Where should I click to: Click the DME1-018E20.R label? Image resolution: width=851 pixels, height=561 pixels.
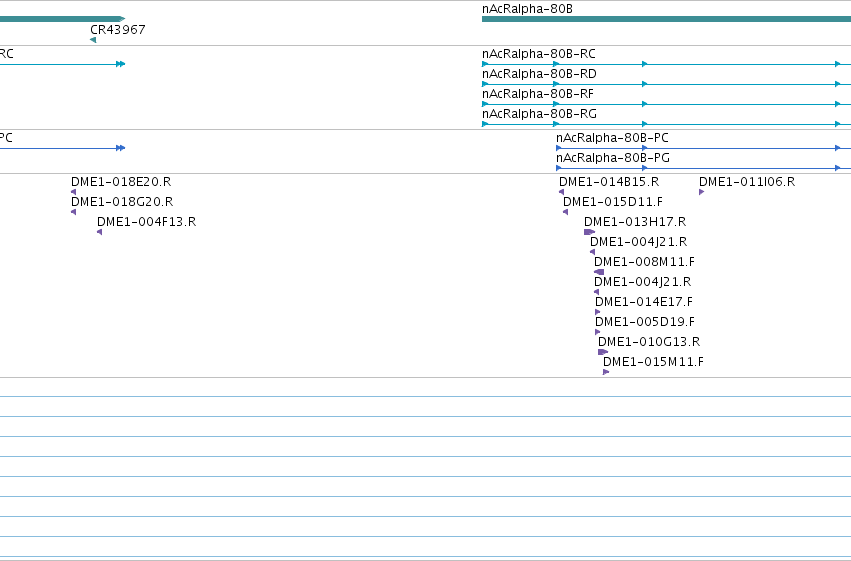[x=121, y=182]
